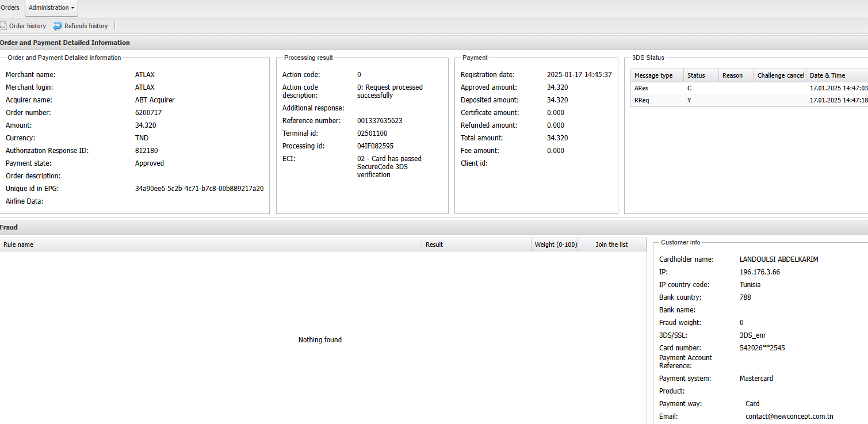Open the Orders menu
This screenshot has width=868, height=424.
tap(10, 7)
